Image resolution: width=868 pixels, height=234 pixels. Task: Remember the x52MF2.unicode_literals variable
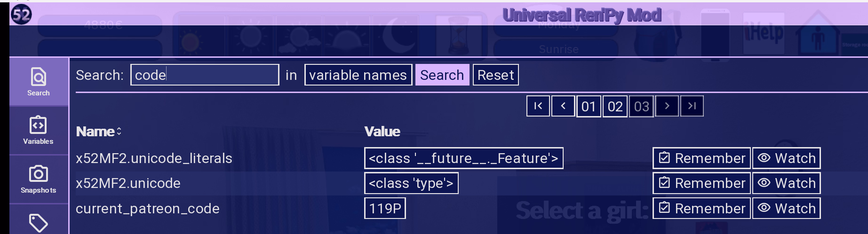pyautogui.click(x=702, y=158)
